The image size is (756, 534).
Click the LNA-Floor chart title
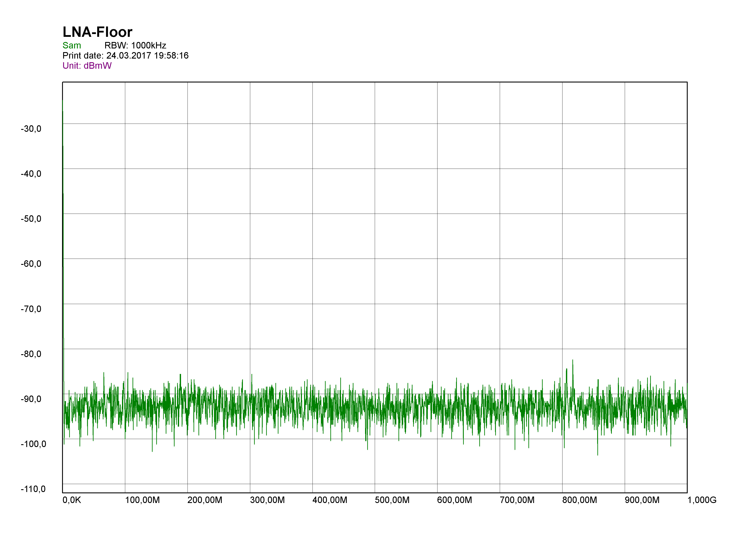97,32
